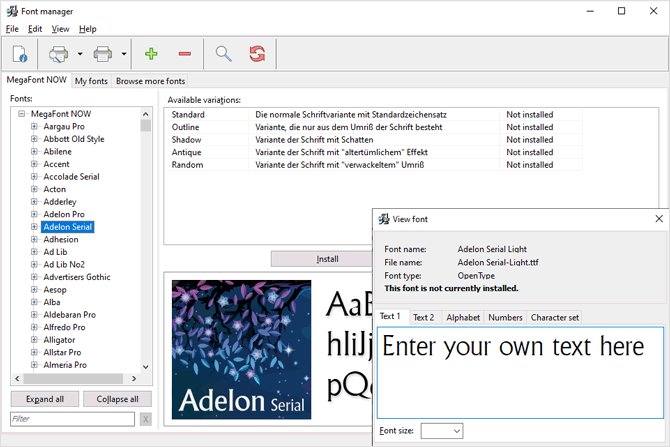Expand the Aargau Pro tree node
The width and height of the screenshot is (670, 447).
(x=34, y=126)
